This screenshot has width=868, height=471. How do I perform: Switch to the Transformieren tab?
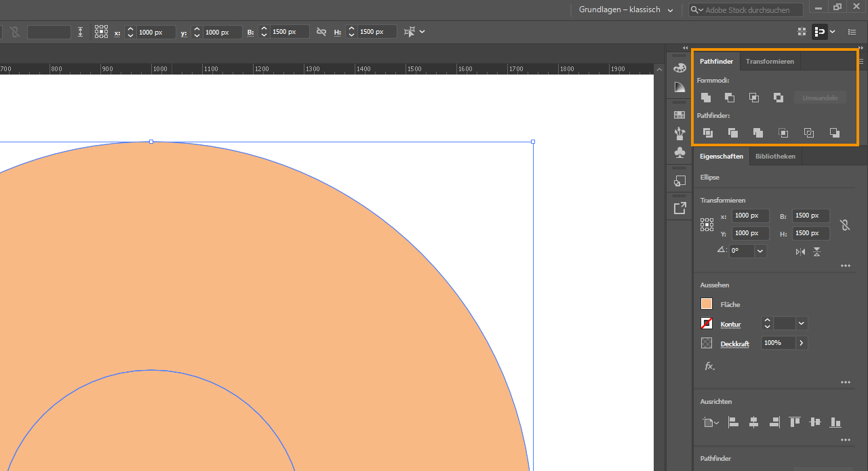[x=770, y=61]
